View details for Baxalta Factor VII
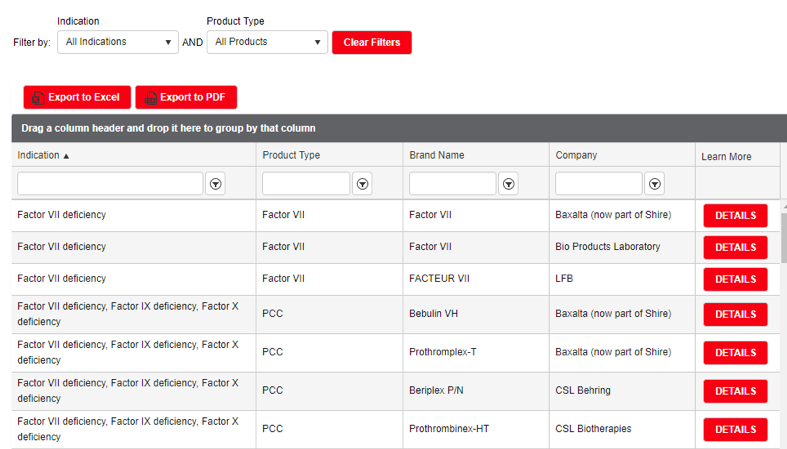787x449 pixels. pos(735,216)
